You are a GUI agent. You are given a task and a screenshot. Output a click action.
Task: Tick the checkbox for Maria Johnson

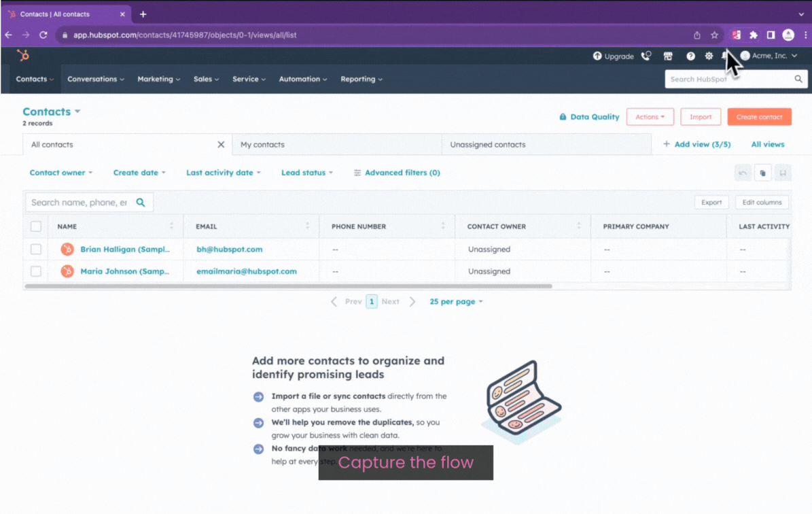click(36, 271)
